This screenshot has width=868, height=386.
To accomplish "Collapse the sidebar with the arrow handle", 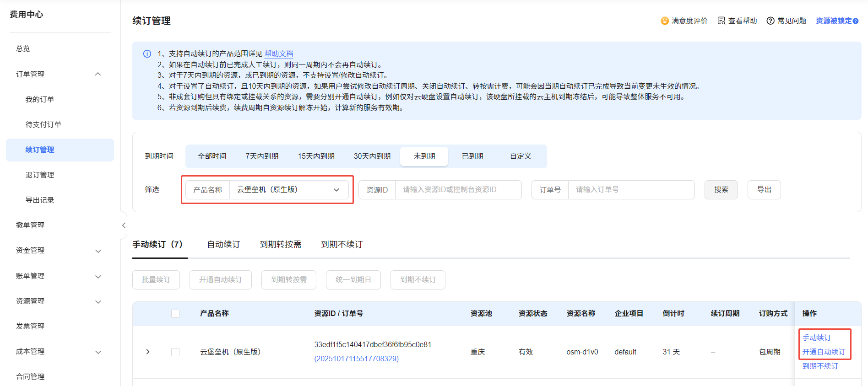I will (124, 225).
